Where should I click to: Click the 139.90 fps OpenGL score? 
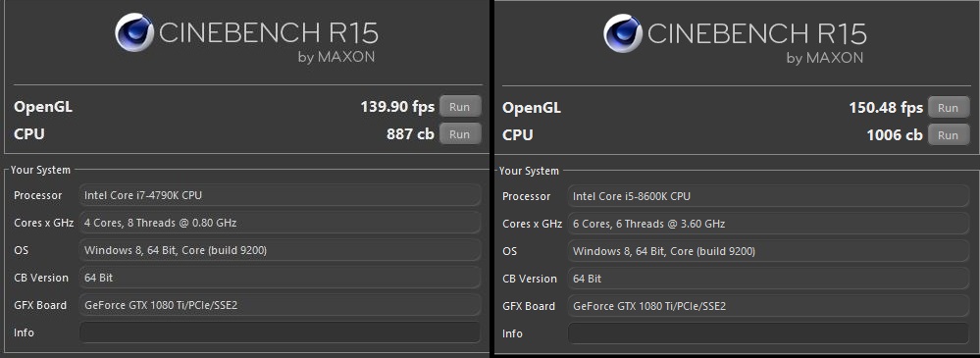[397, 107]
